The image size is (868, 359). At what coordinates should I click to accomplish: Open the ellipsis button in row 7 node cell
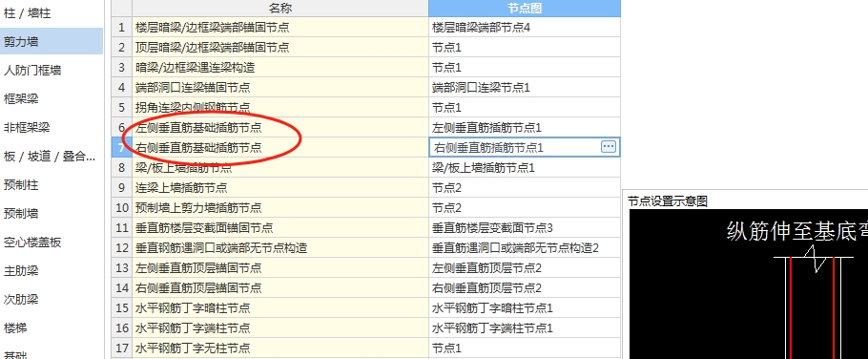pos(609,147)
